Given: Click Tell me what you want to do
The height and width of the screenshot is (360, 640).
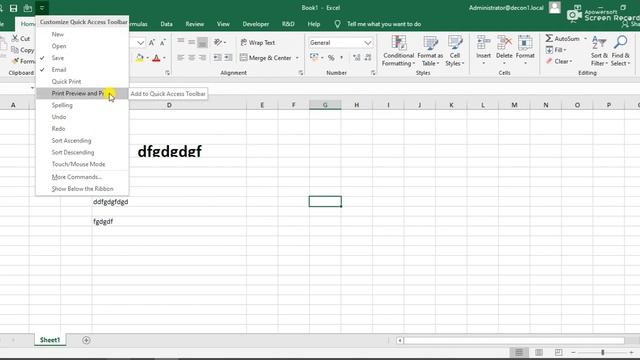Looking at the screenshot, I should click(x=384, y=24).
